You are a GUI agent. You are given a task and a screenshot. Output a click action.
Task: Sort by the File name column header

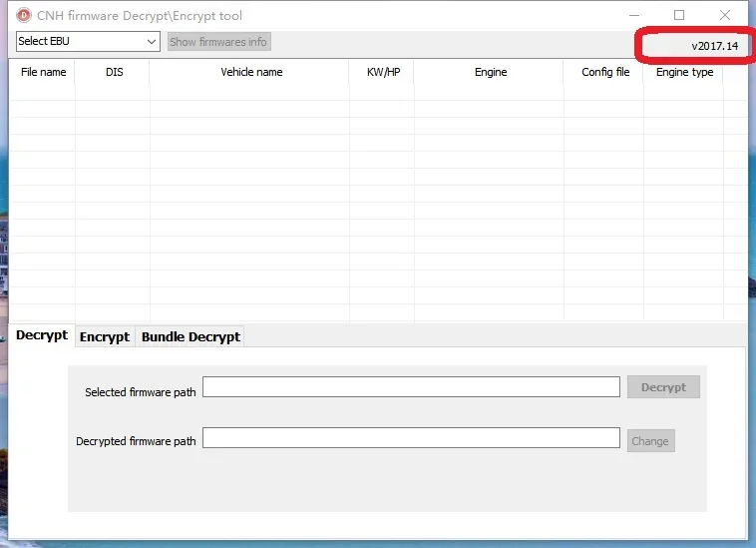tap(43, 72)
